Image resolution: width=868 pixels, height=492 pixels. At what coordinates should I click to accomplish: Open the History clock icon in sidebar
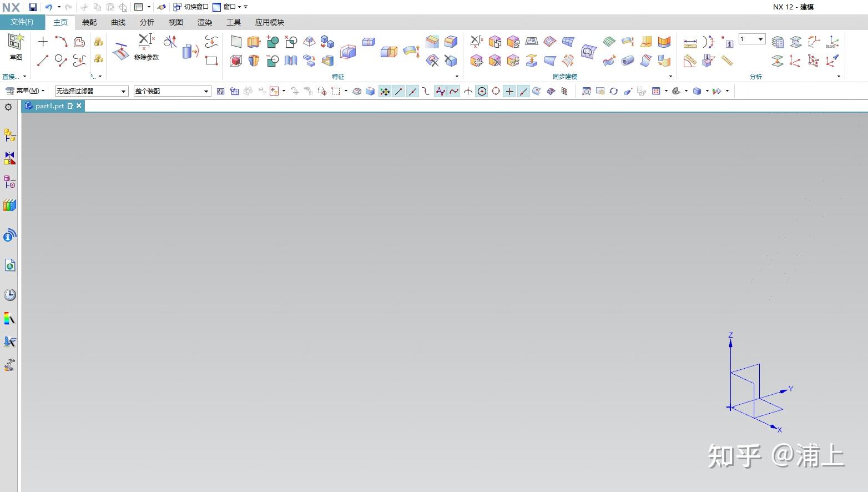point(9,295)
